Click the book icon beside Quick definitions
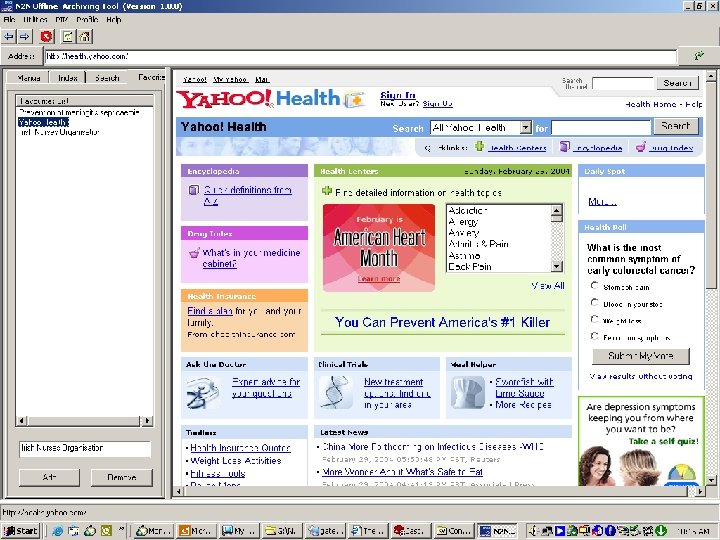Viewport: 720px width, 540px height. pos(194,190)
